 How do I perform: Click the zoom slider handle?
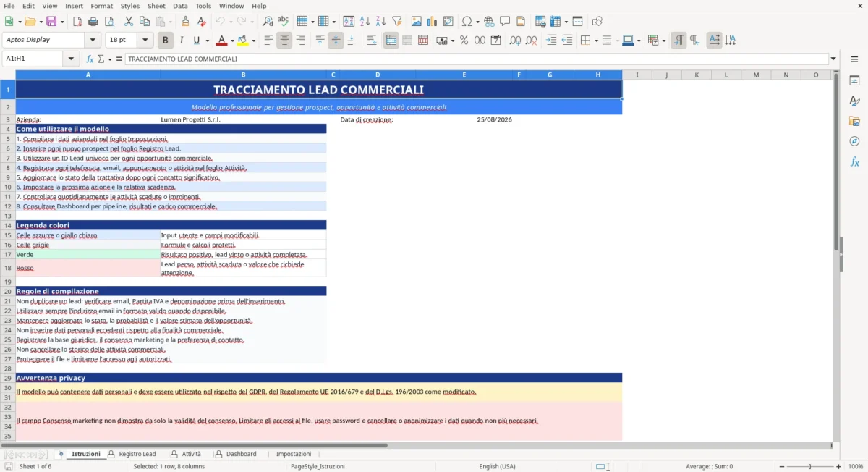[809, 467]
